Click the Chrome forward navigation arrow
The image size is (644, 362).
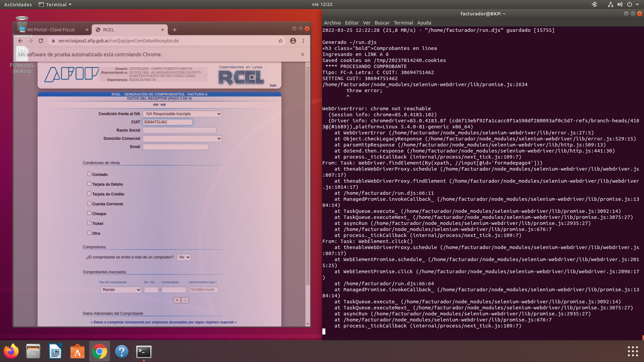coord(31,41)
